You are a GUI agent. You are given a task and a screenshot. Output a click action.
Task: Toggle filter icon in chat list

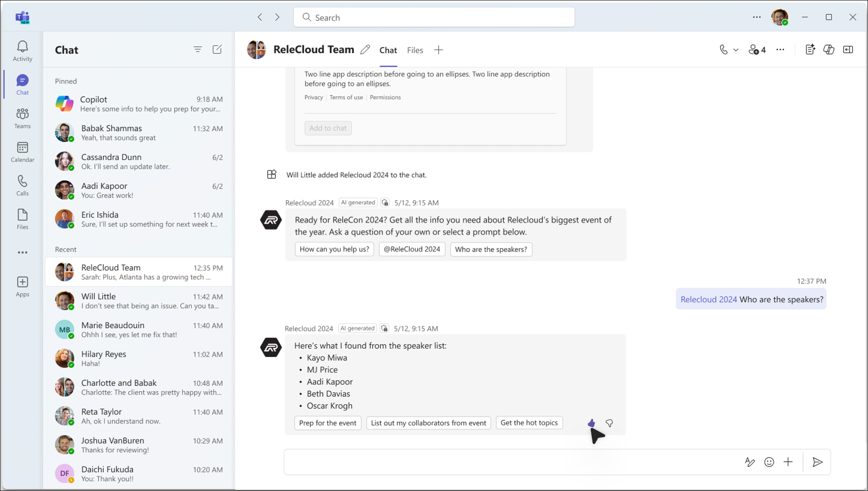click(198, 50)
